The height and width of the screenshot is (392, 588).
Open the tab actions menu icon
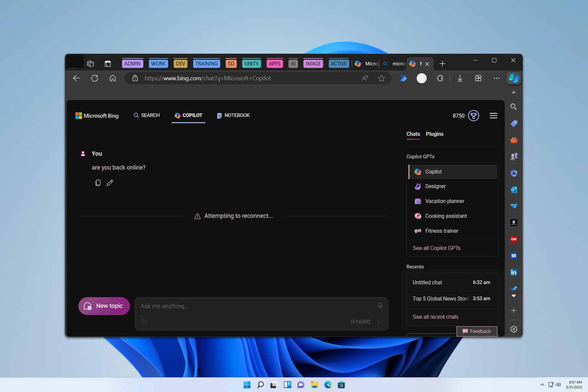coord(108,64)
